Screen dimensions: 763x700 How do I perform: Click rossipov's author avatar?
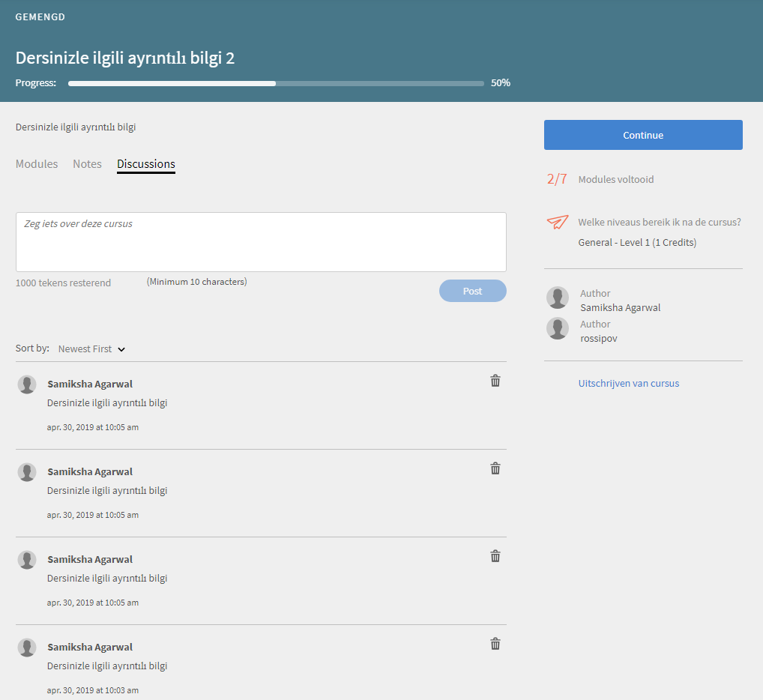[558, 328]
